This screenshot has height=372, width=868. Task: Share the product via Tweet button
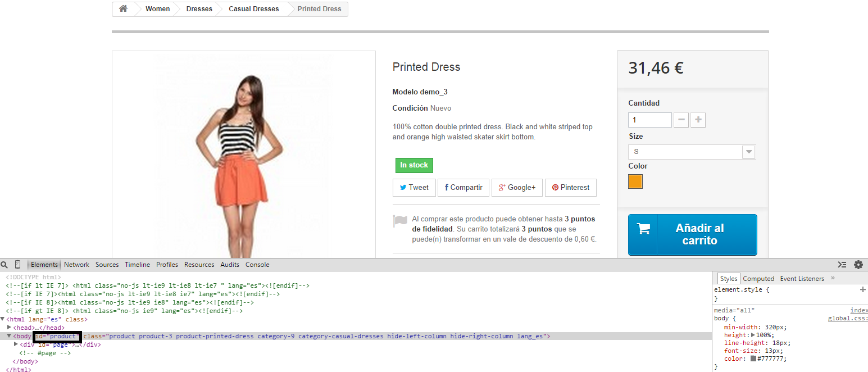point(414,188)
